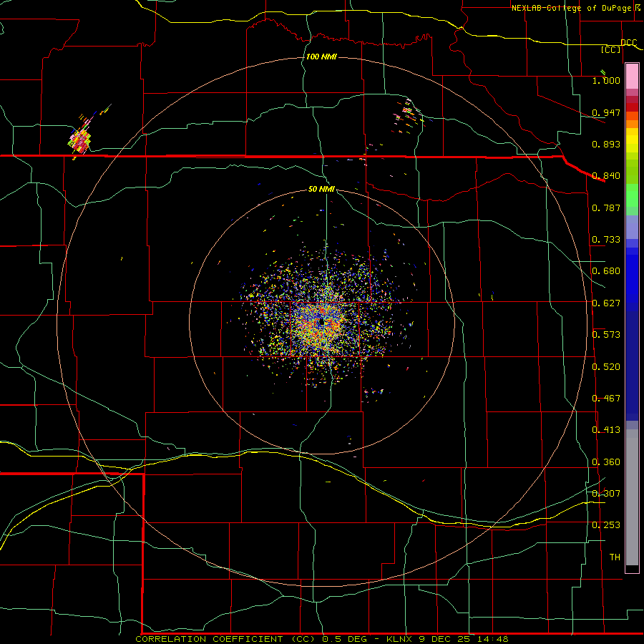The image size is (644, 644).
Task: Select the 0.360 scale label
Action: [606, 462]
